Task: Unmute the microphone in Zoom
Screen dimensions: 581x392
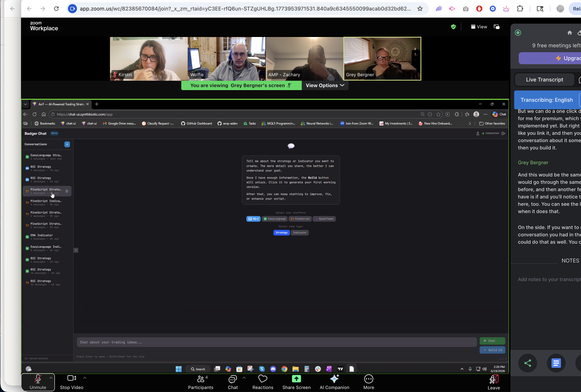Action: pyautogui.click(x=38, y=382)
